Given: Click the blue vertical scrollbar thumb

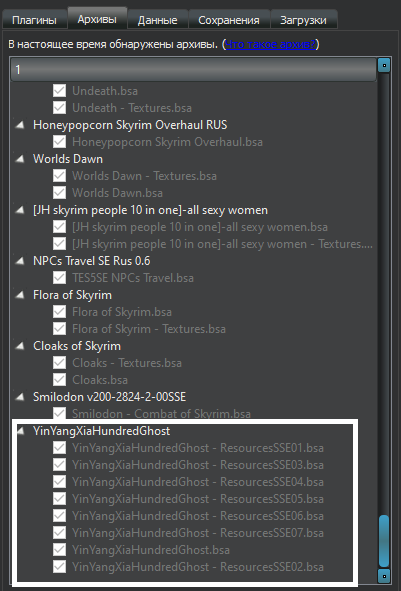Looking at the screenshot, I should (x=384, y=541).
